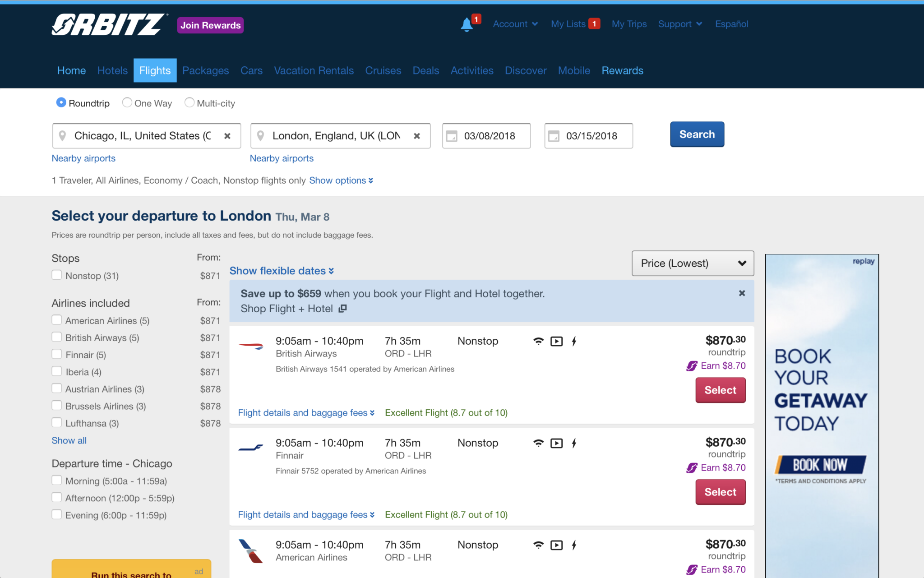
Task: Clear the Chicago origin field
Action: pos(227,136)
